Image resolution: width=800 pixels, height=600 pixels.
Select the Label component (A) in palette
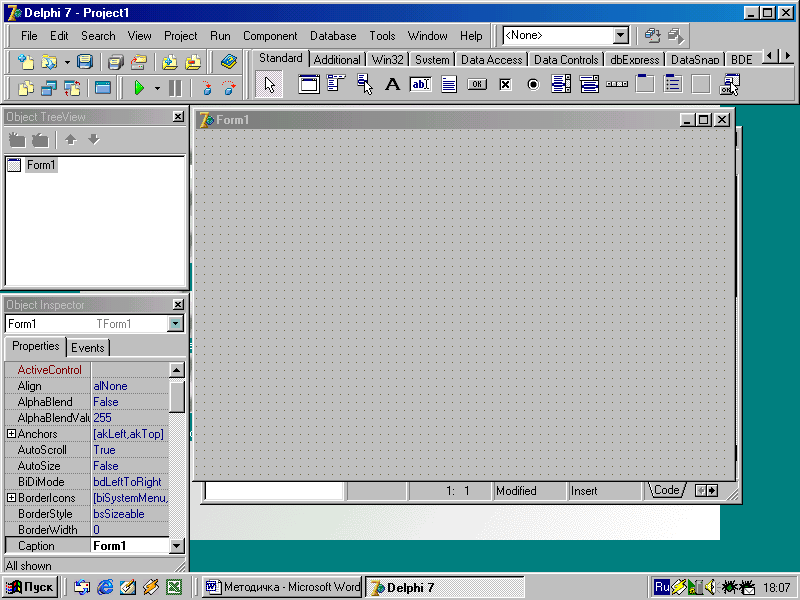(x=392, y=84)
